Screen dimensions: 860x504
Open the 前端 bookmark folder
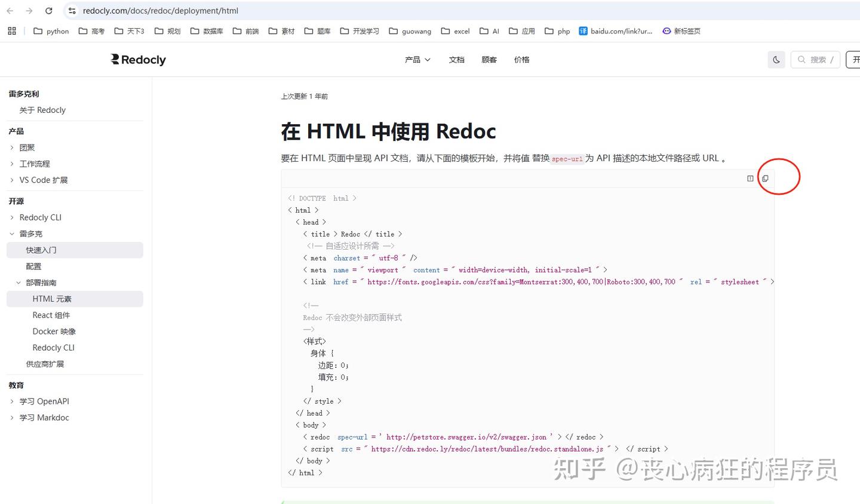pyautogui.click(x=246, y=31)
